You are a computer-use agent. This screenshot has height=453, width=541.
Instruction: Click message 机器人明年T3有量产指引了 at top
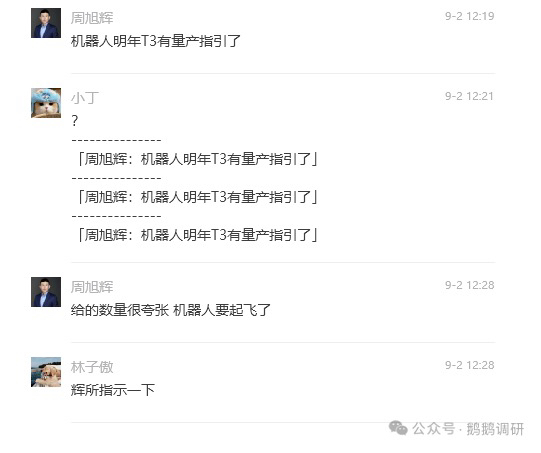[156, 41]
